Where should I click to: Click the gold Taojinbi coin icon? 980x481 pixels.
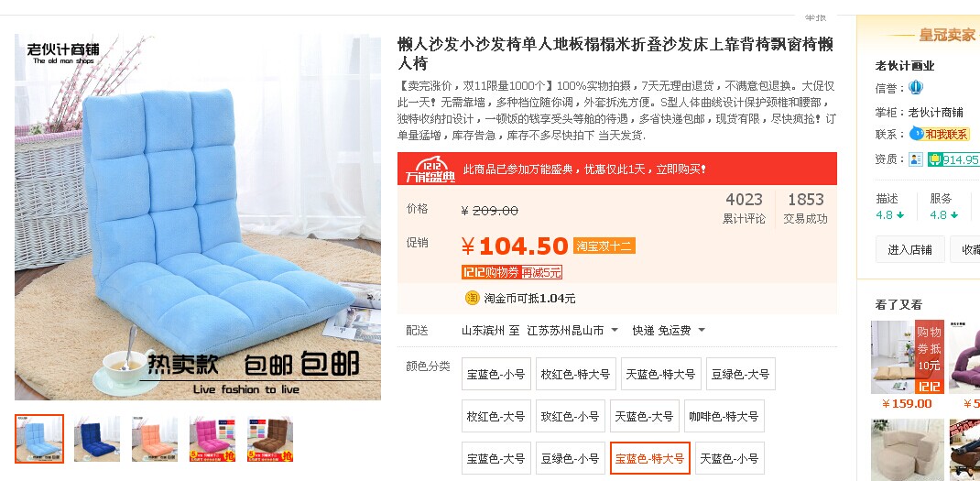(472, 299)
